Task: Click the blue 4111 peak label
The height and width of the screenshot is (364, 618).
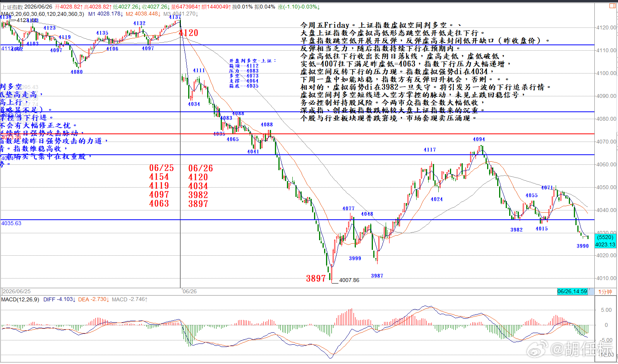Action: 199,70
